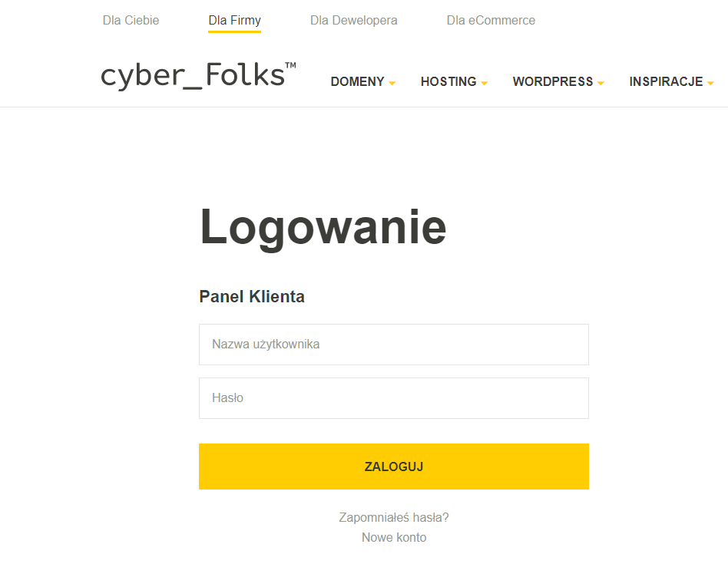Viewport: 728px width, 577px height.
Task: Expand the INSPIRACJE dropdown arrow
Action: coord(710,84)
